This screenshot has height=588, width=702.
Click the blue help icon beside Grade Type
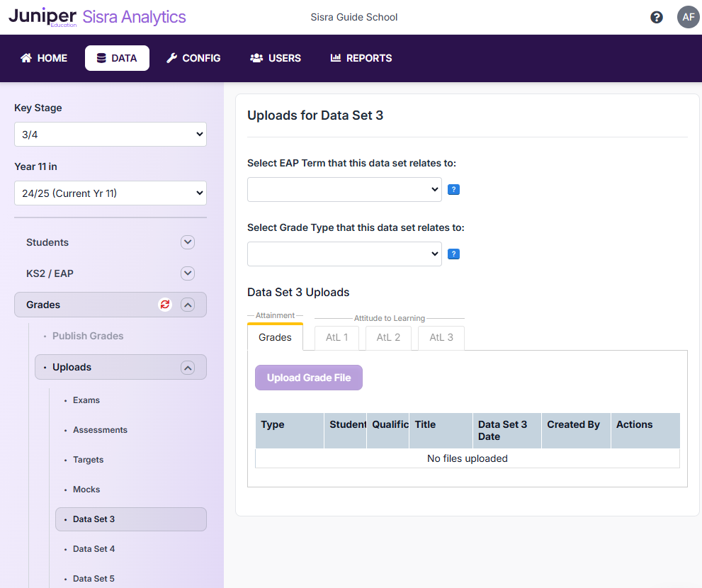click(x=454, y=254)
